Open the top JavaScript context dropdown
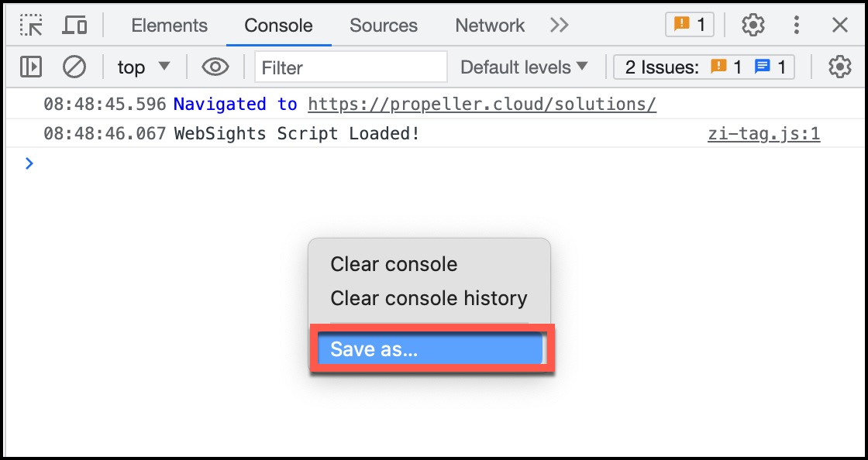Screen dimensions: 868x460 point(143,67)
